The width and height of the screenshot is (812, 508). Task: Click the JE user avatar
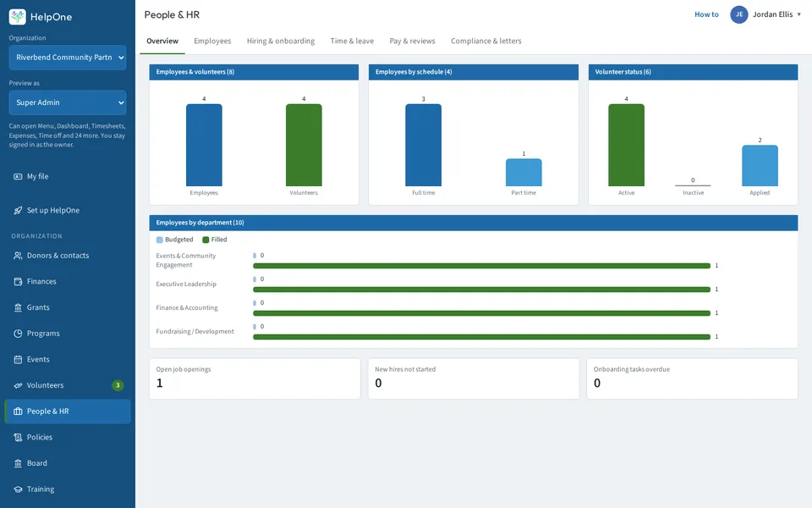[x=739, y=14]
